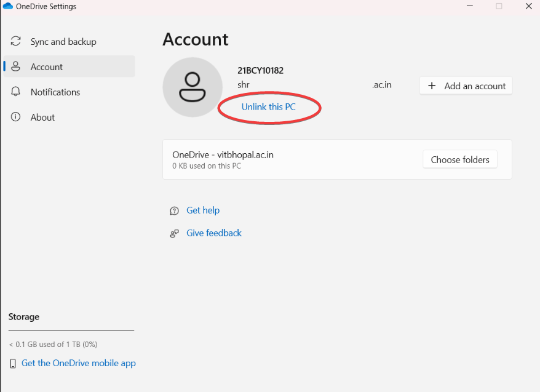Select the Account person icon in sidebar
This screenshot has width=540, height=392.
[15, 66]
